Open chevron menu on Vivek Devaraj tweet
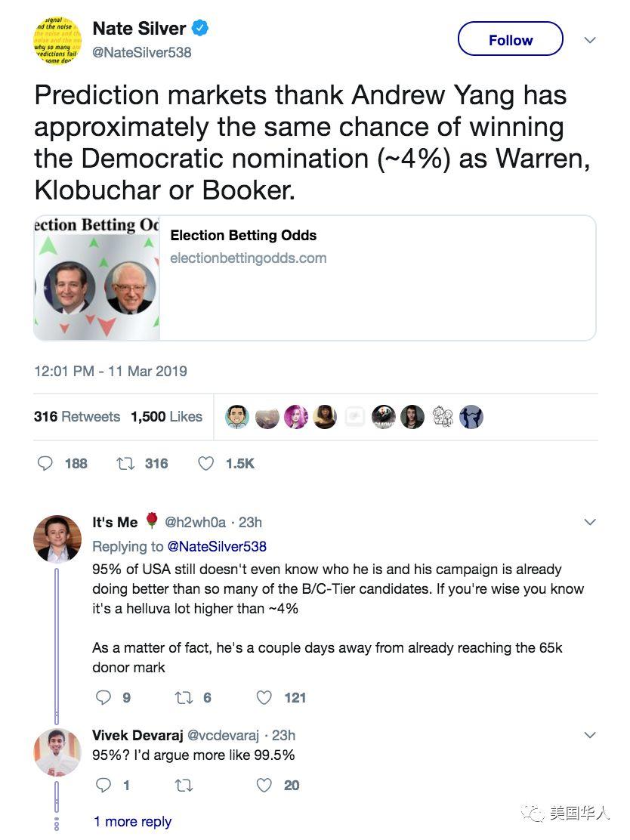 point(590,735)
